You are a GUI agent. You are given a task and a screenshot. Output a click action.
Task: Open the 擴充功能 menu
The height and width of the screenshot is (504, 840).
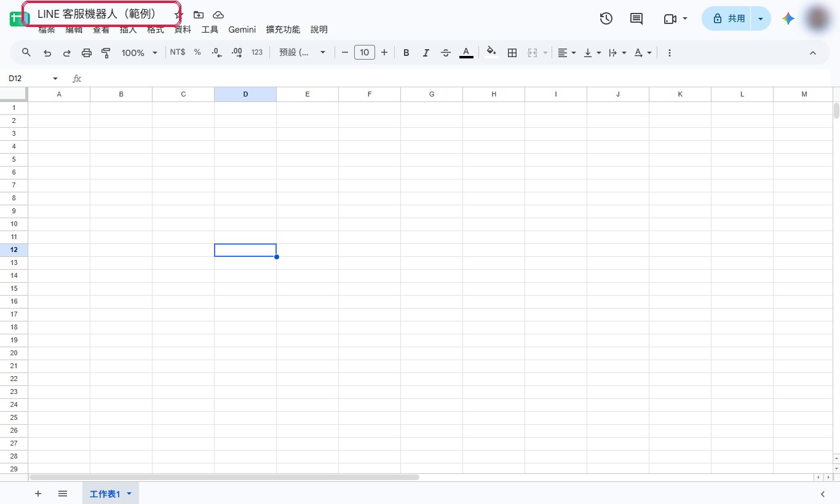(283, 30)
